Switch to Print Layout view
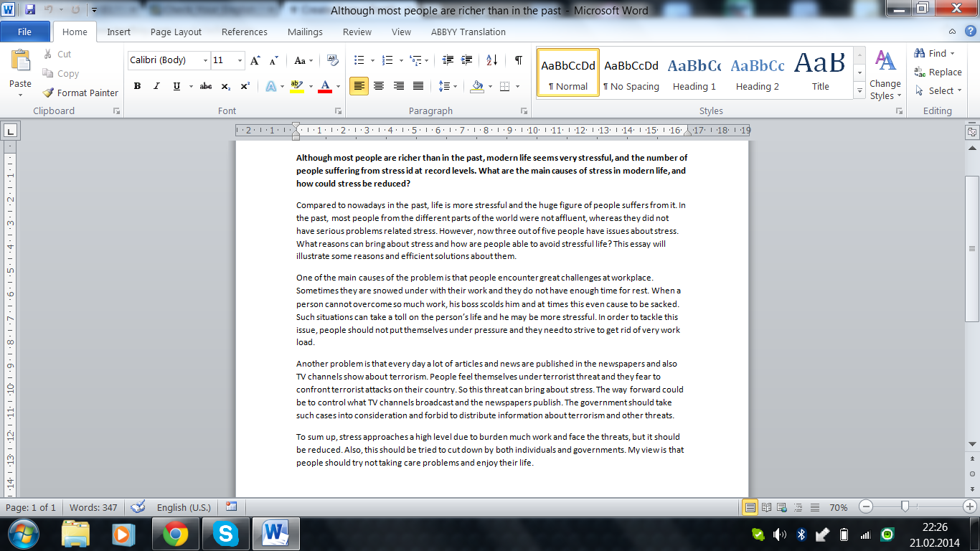The height and width of the screenshot is (551, 980). (x=750, y=507)
